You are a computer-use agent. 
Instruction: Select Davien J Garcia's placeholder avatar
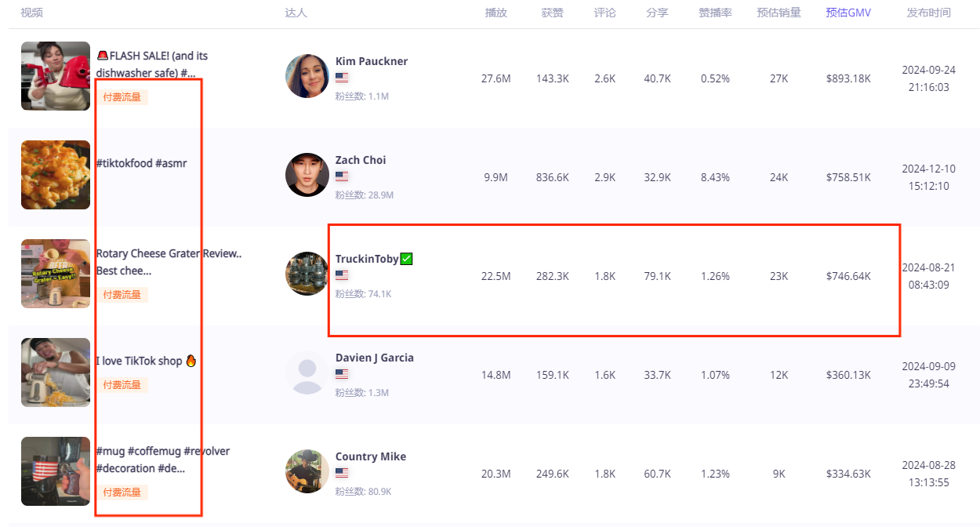click(307, 373)
